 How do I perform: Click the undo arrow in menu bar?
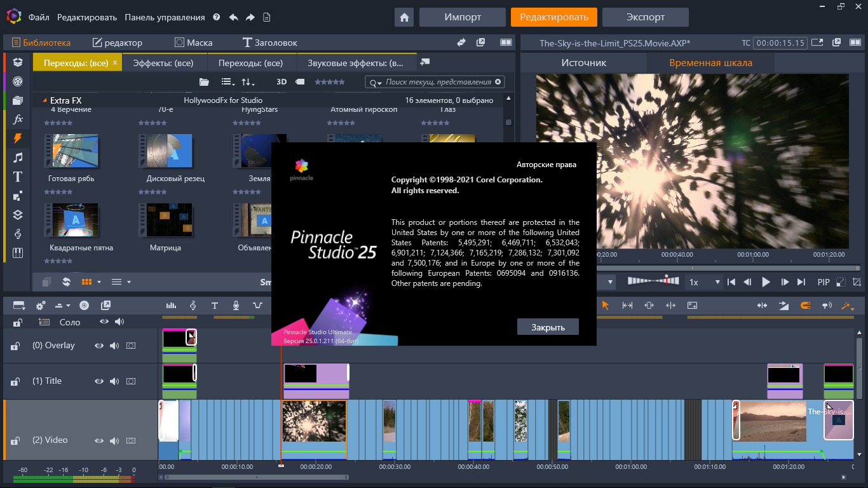click(233, 17)
